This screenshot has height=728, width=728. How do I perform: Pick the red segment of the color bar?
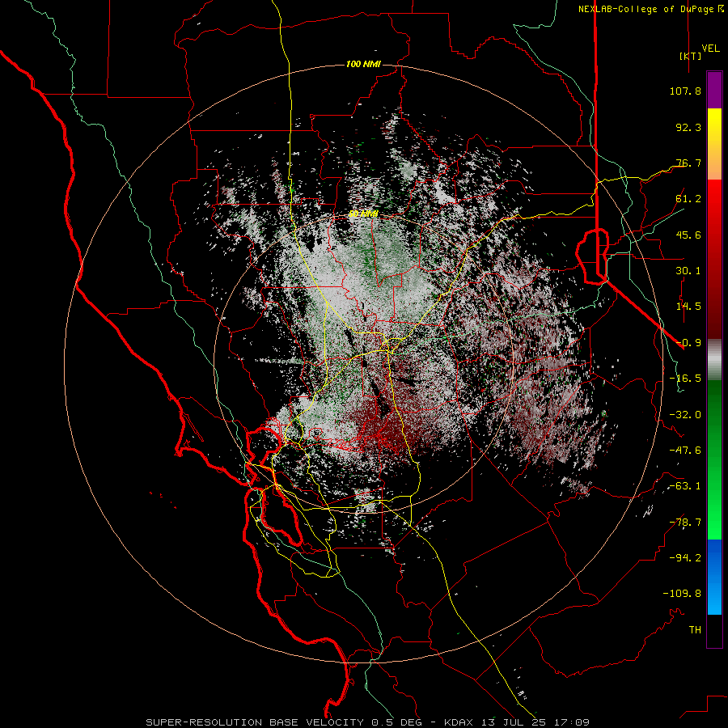tap(714, 259)
